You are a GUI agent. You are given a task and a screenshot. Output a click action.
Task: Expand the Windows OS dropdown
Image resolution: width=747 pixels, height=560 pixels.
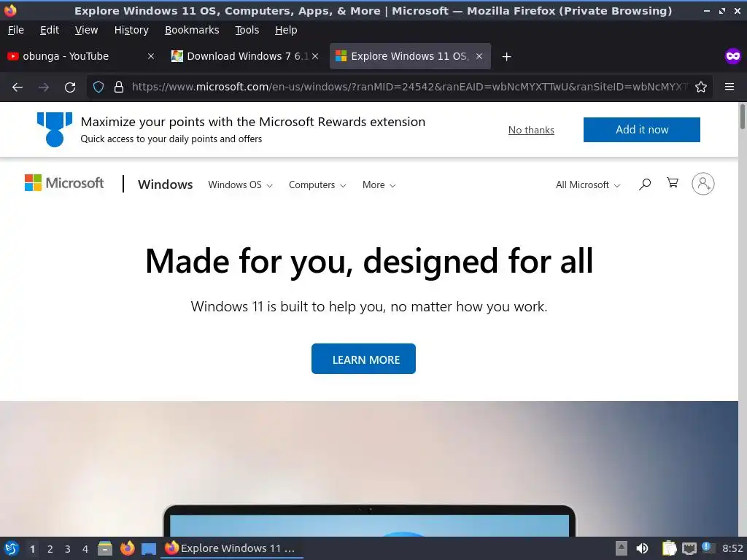[x=240, y=184]
